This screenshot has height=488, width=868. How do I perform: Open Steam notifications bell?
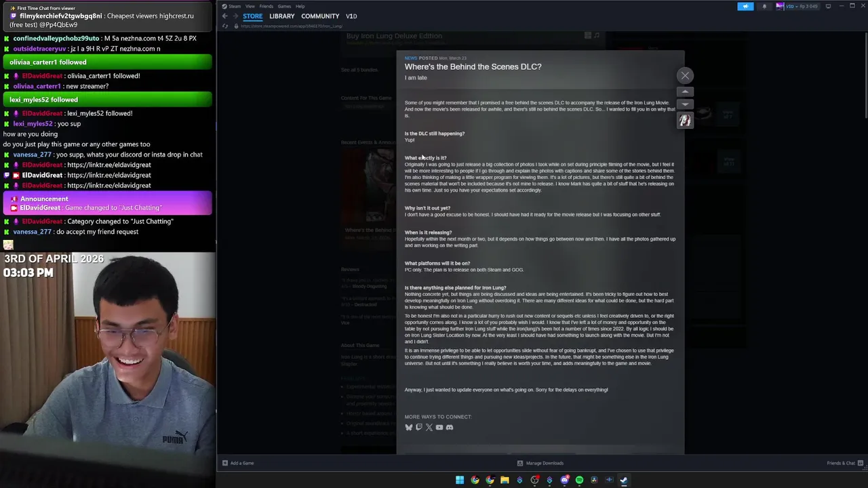point(764,6)
